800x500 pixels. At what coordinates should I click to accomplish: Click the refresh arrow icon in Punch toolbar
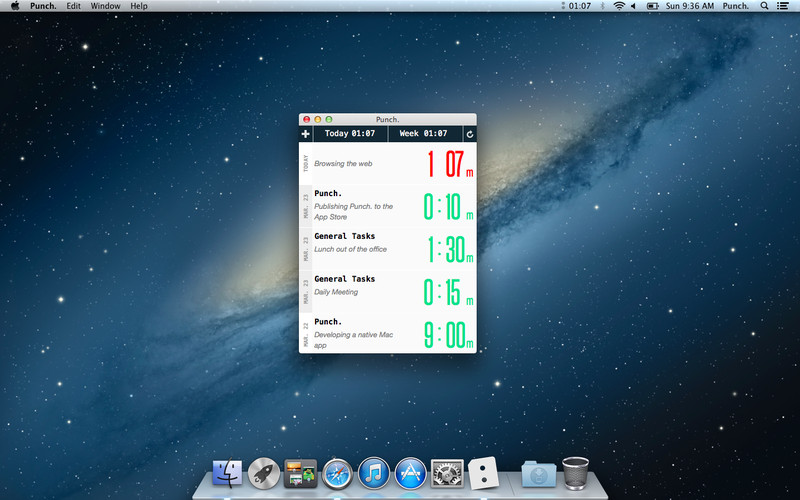point(470,134)
